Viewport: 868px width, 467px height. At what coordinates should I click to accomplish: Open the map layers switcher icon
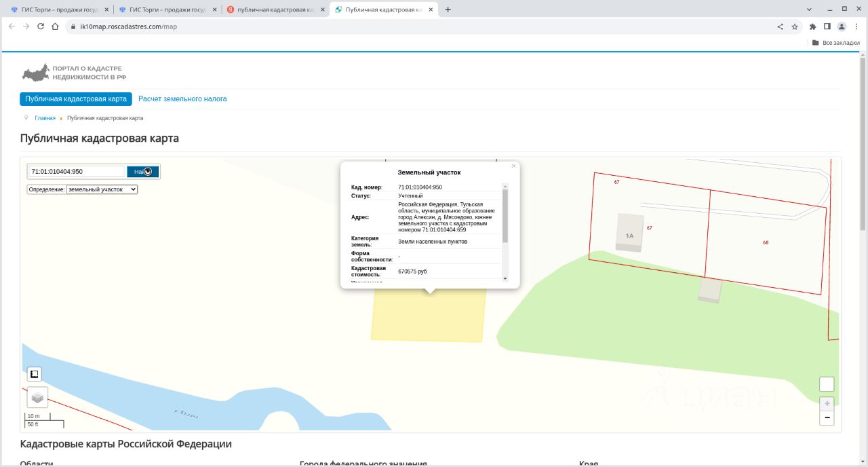coord(37,397)
